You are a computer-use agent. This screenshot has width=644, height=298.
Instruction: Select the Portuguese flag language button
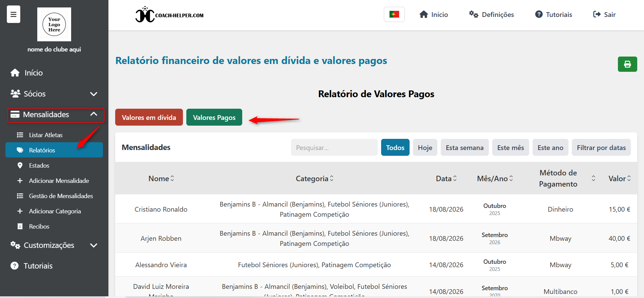394,14
